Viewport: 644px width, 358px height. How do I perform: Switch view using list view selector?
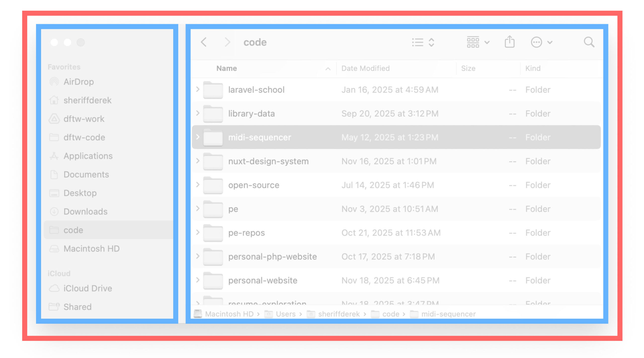(423, 42)
